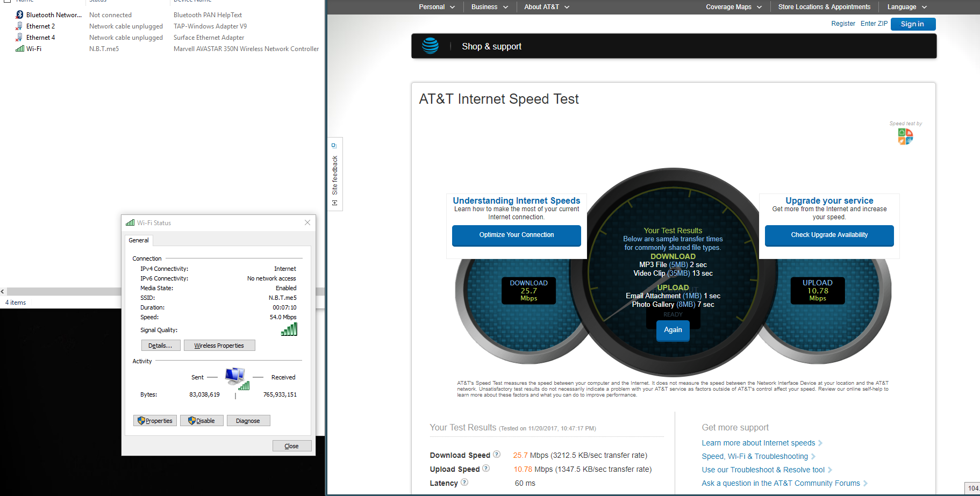Click the Diagnose button
Image resolution: width=980 pixels, height=496 pixels.
point(248,421)
